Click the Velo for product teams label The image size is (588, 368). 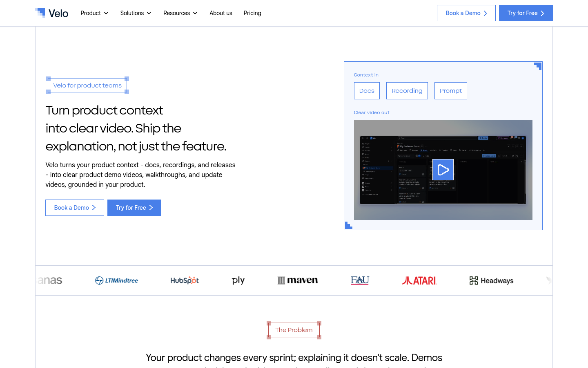(87, 85)
